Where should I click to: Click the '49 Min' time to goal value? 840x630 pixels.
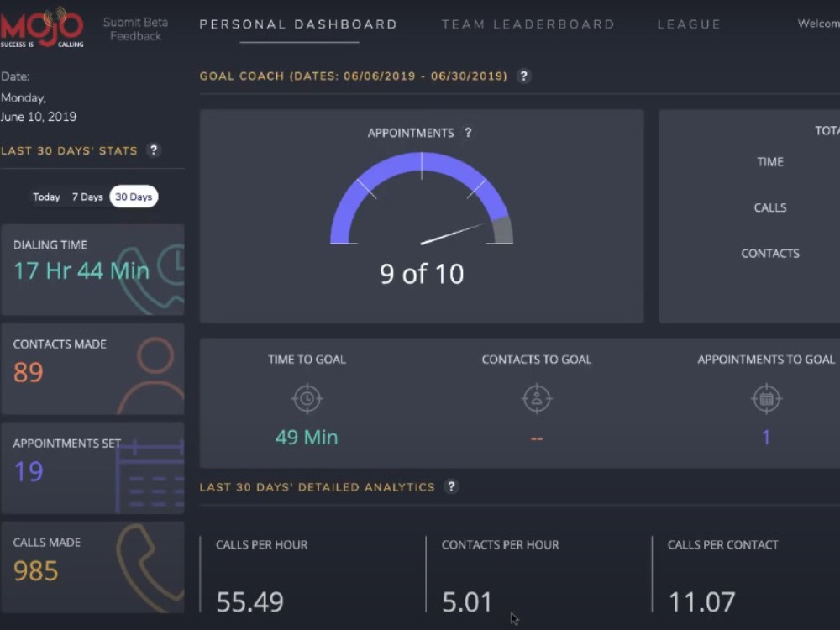(307, 438)
